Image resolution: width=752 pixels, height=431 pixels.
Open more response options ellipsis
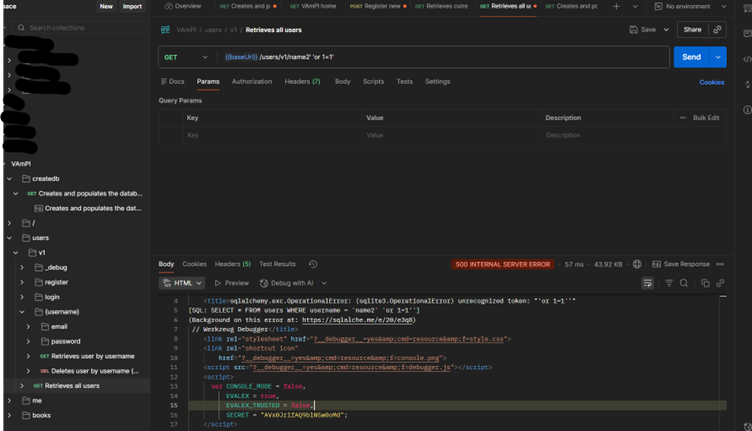(x=720, y=264)
